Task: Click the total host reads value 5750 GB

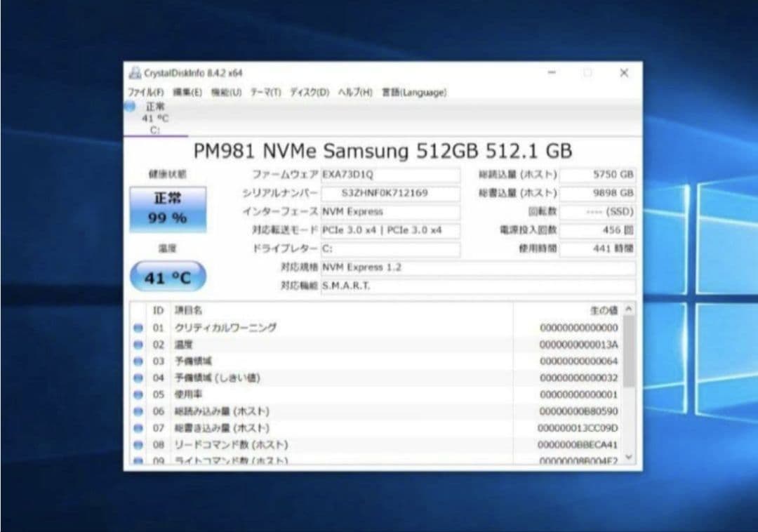Action: pyautogui.click(x=597, y=175)
